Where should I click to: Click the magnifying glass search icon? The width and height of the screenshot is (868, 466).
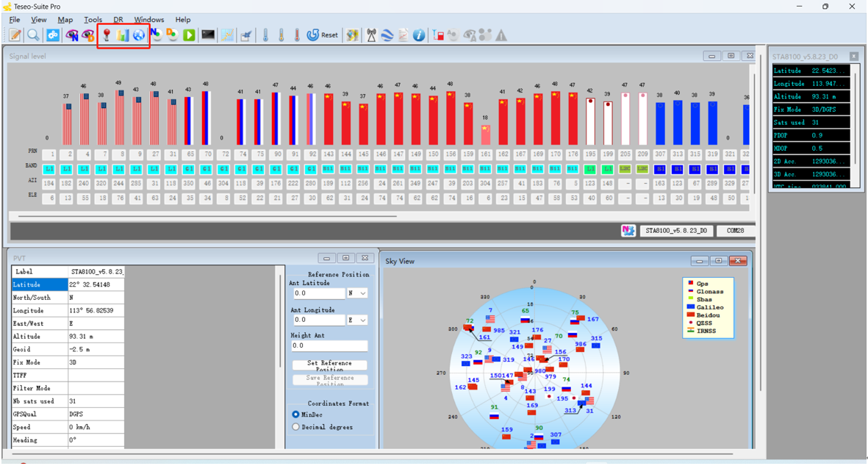(33, 35)
